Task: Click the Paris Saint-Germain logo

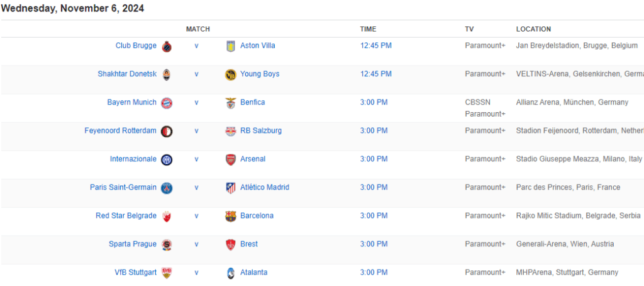Action: (x=167, y=188)
